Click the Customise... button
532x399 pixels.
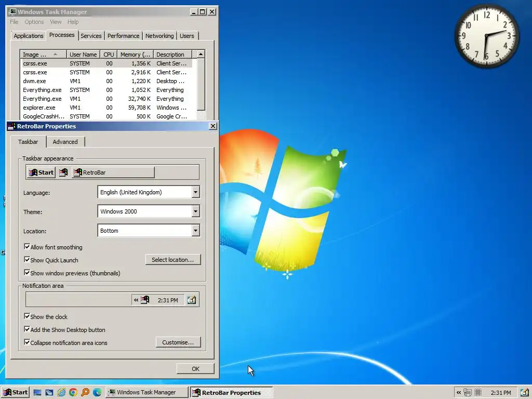coord(178,342)
